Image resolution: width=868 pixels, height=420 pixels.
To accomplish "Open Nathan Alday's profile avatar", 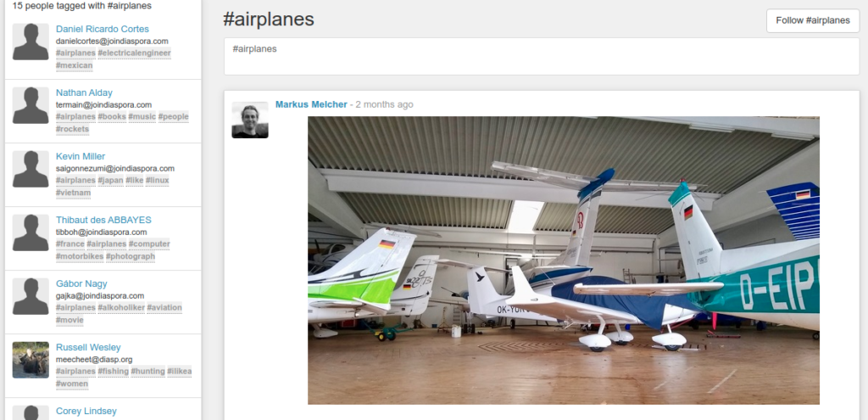I will click(31, 105).
